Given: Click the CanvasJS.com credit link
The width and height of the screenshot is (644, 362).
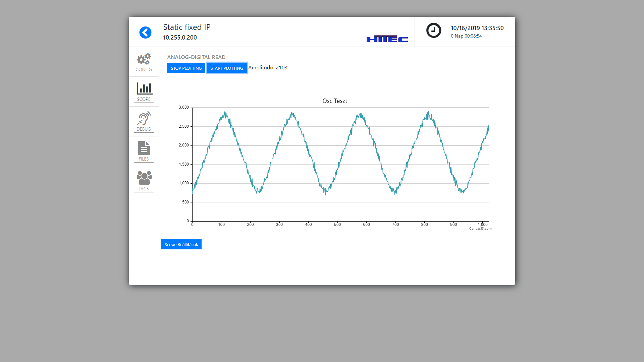Looking at the screenshot, I should point(480,229).
